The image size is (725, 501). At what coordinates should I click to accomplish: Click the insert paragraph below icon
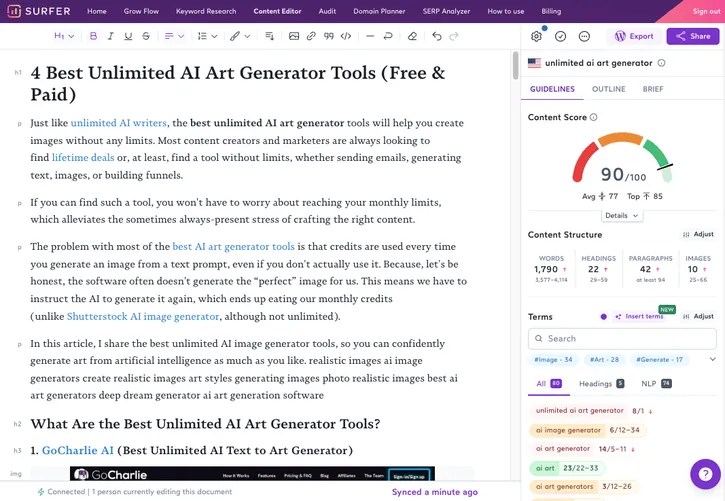tap(270, 36)
